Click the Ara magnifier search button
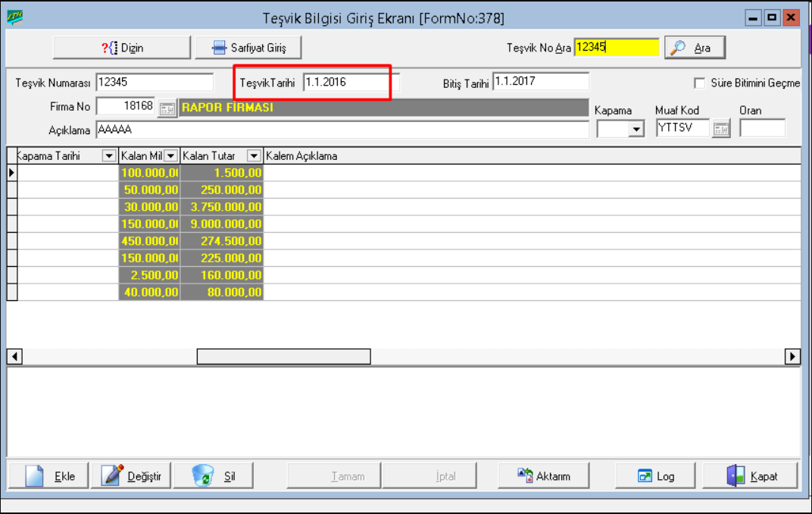 (x=694, y=48)
